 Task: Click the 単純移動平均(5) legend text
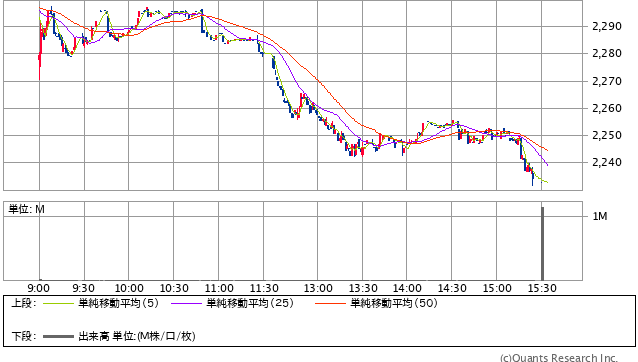coord(118,303)
